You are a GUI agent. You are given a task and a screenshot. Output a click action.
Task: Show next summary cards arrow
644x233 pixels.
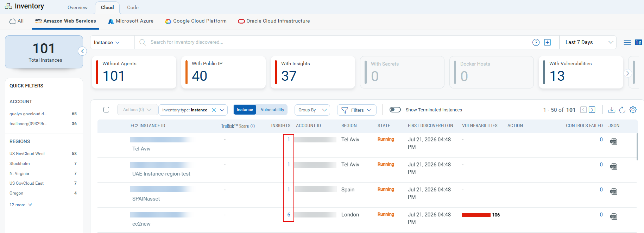click(x=627, y=73)
